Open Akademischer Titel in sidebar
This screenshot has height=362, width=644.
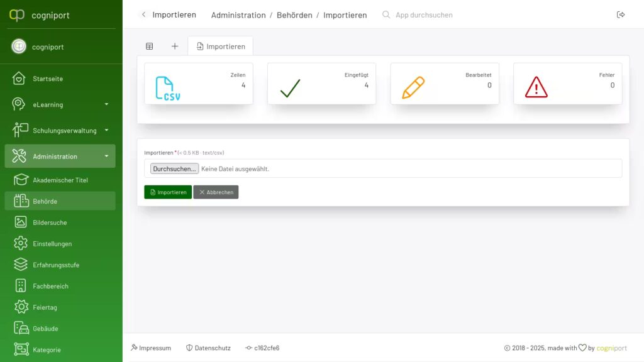tap(60, 180)
